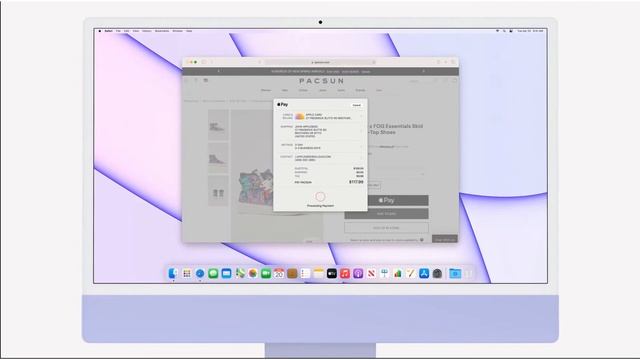The image size is (640, 360).
Task: Click the menu bar date and time
Action: (x=530, y=31)
